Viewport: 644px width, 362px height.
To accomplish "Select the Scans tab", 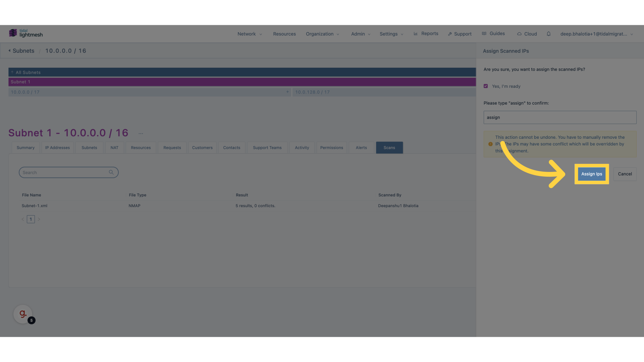I will [389, 147].
